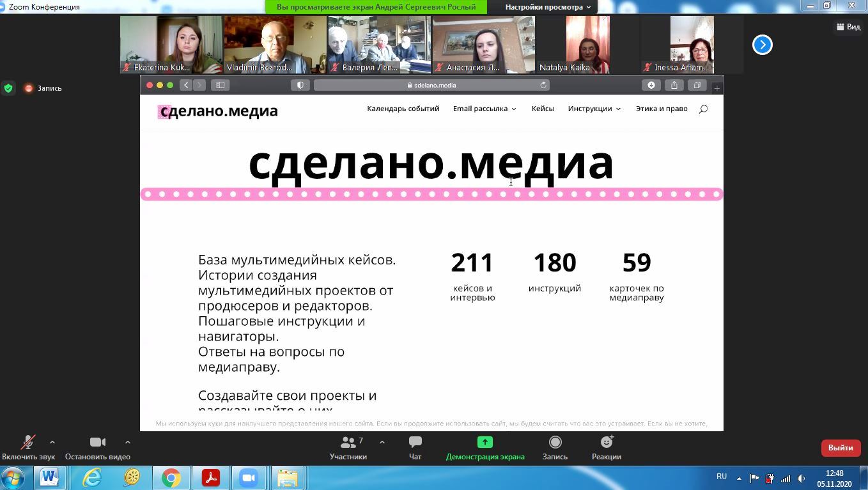Click RU language indicator in tray
Screen dimensions: 868x490
[722, 477]
